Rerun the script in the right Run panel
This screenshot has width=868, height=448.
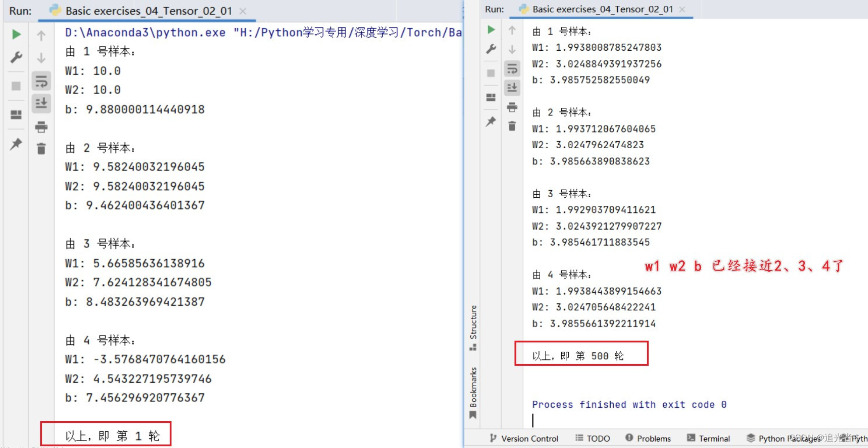coord(491,30)
